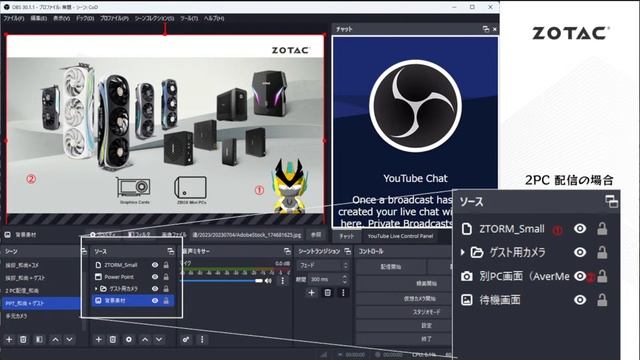Mute the マイク channel speaker icon
The width and height of the screenshot is (640, 360).
268,281
